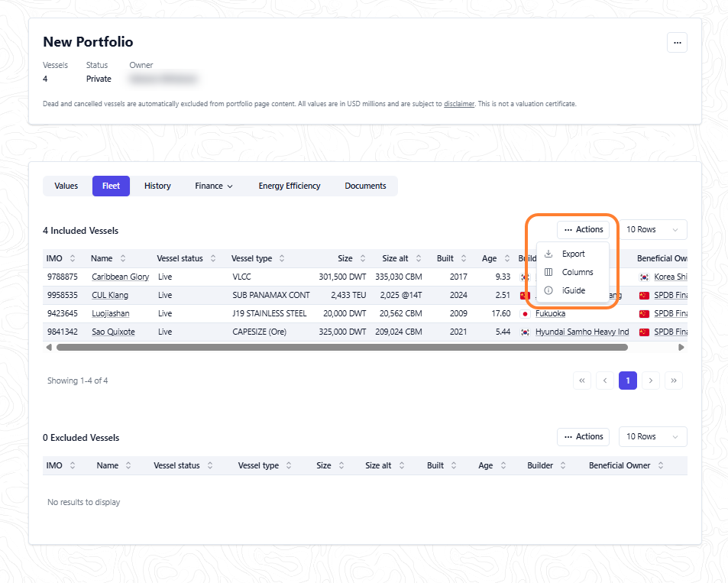Open Actions menu for excluded vessels
The width and height of the screenshot is (728, 583).
583,436
